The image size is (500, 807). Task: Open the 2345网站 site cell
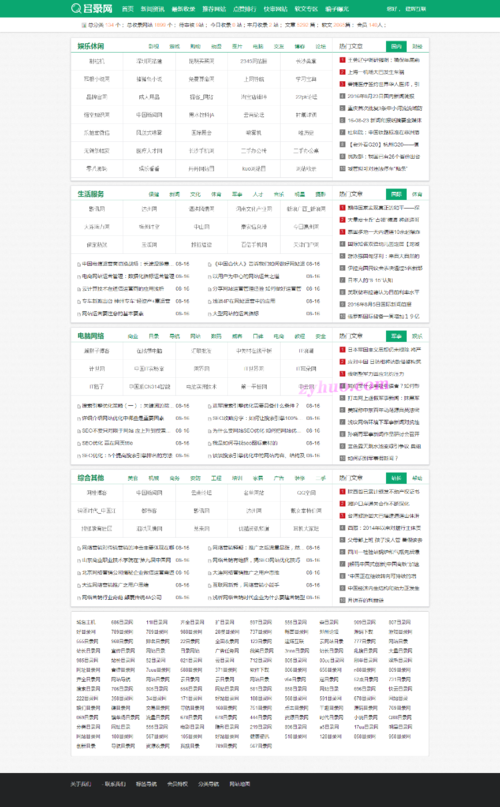point(254,61)
